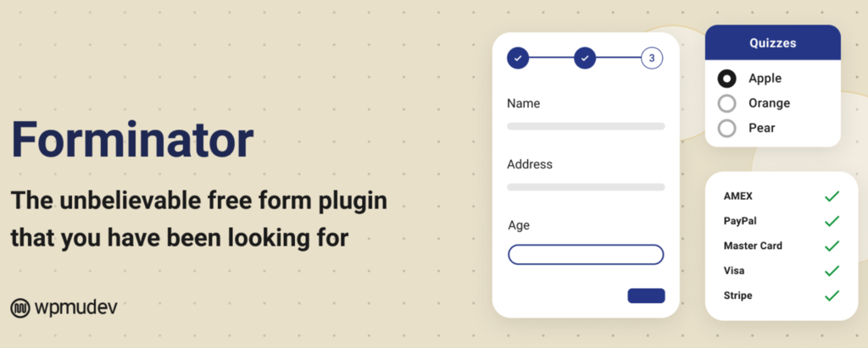Select the Apple radio option
Viewport: 868px width, 348px height.
click(x=726, y=79)
